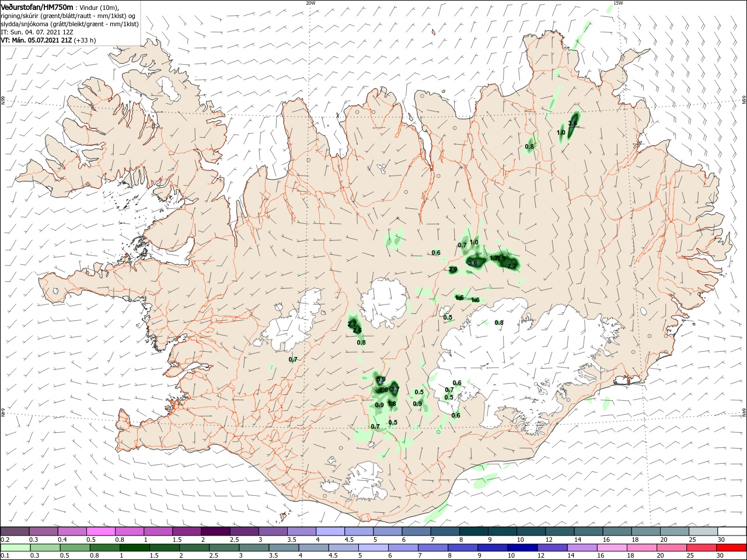
Task: Click the bright magenta swatch starting at 0.5 in upper legend
Action: point(100,531)
